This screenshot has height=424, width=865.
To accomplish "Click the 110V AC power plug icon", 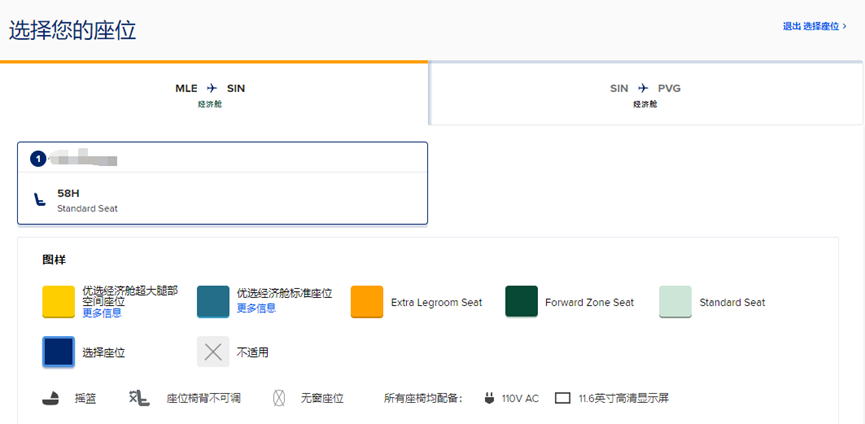I will tap(490, 398).
